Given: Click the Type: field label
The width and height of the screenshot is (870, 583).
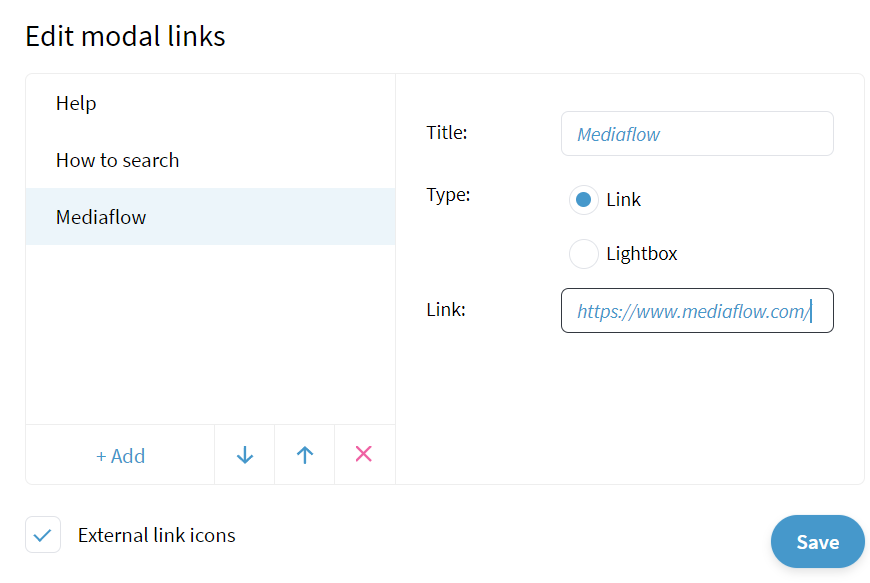Looking at the screenshot, I should tap(448, 195).
